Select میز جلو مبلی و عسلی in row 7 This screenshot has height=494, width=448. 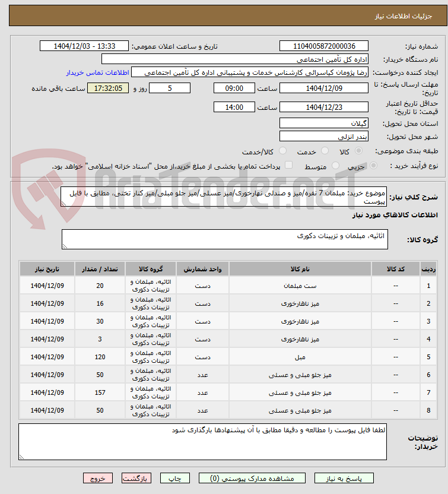(x=300, y=392)
